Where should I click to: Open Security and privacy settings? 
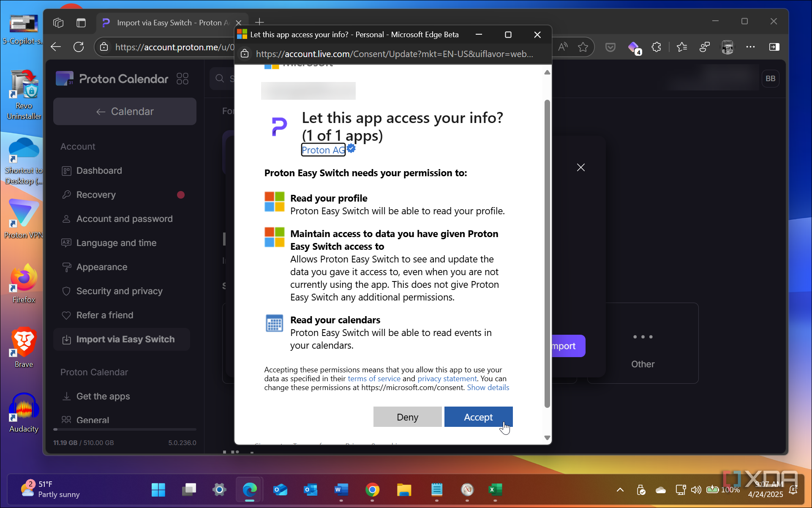coord(119,291)
